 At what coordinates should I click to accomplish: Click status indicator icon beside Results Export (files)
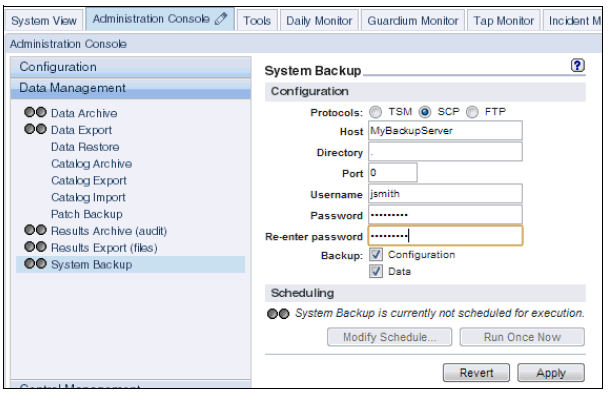pyautogui.click(x=35, y=247)
